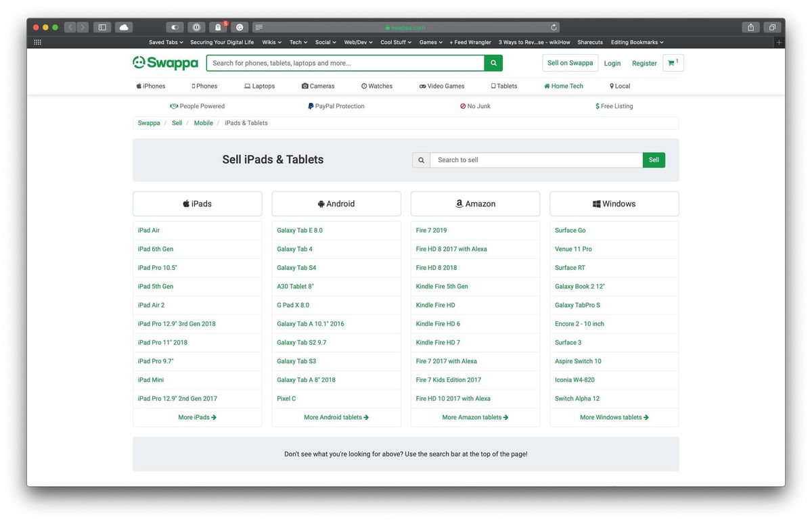Select Galaxy Tab S4 in Android list
The image size is (812, 522).
pos(296,268)
